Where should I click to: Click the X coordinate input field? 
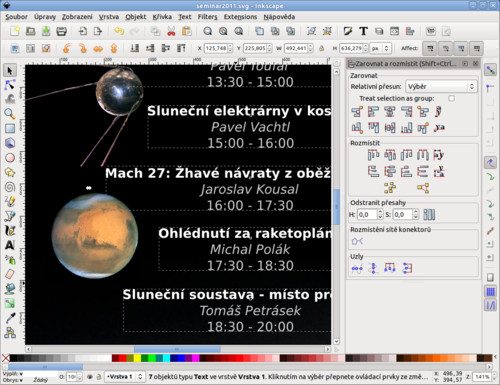point(216,48)
